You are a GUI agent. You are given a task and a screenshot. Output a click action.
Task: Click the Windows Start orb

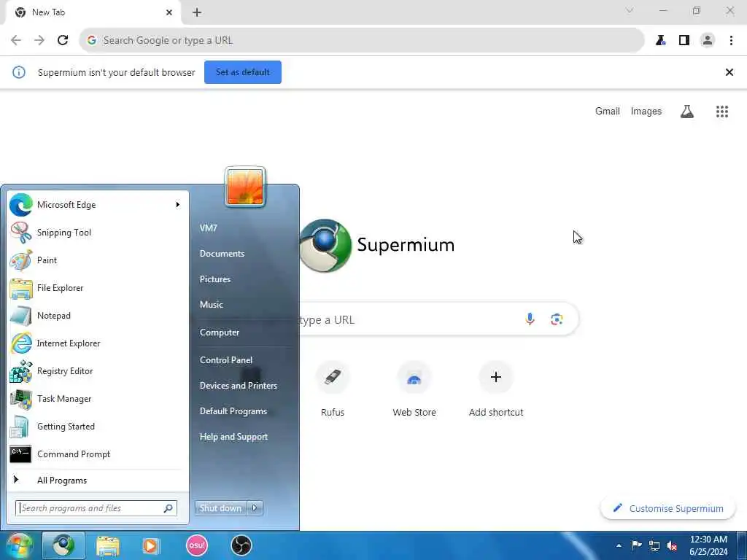(x=19, y=545)
